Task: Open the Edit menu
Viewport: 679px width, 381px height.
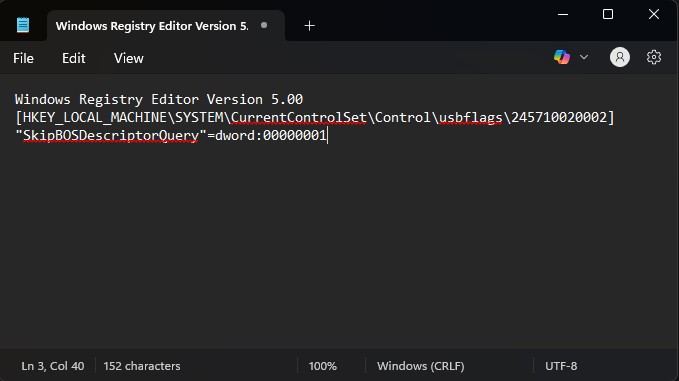Action: click(x=74, y=58)
